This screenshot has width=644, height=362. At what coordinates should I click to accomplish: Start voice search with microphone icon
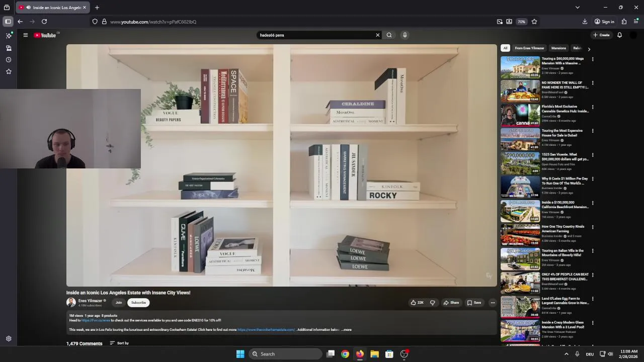pos(405,35)
